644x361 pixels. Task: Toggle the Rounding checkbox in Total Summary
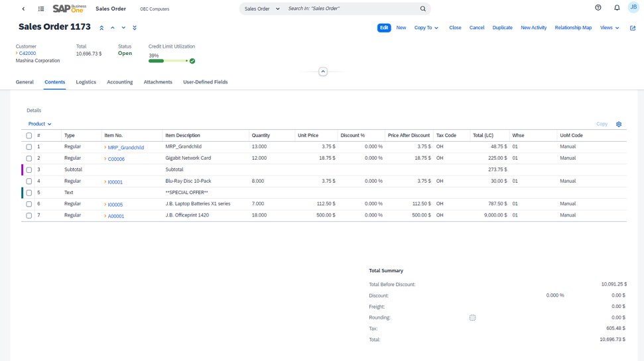(472, 318)
